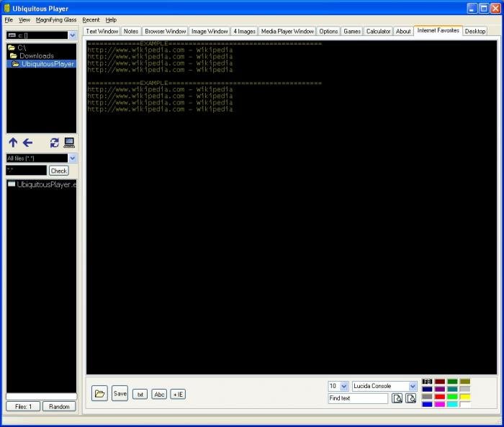Viewport: 504px width, 427px height.
Task: Pick the magenta color swatch
Action: point(440,405)
